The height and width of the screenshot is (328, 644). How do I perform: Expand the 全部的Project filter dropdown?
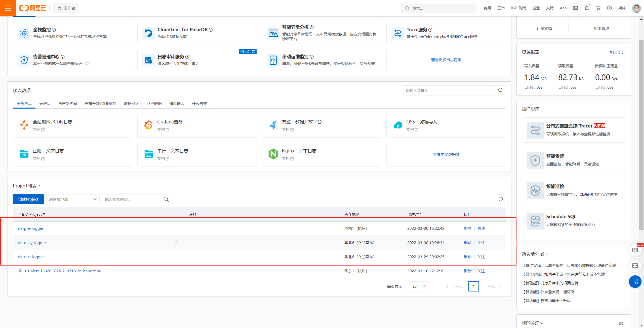click(32, 214)
